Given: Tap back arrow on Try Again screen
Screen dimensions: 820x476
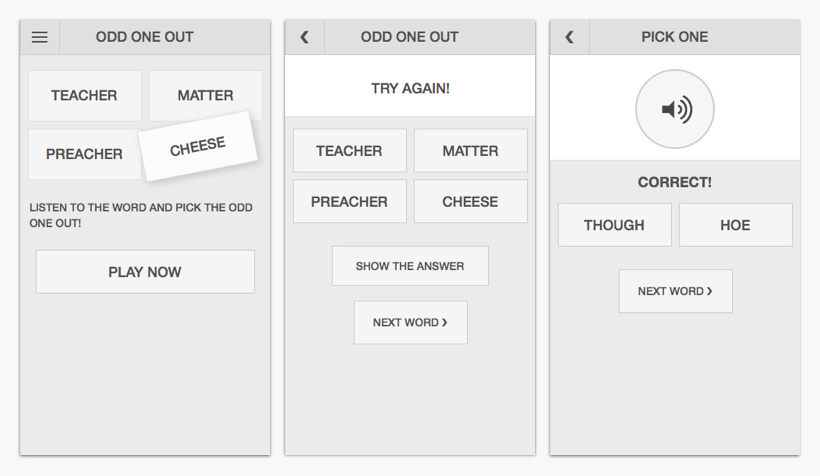Looking at the screenshot, I should pos(305,37).
